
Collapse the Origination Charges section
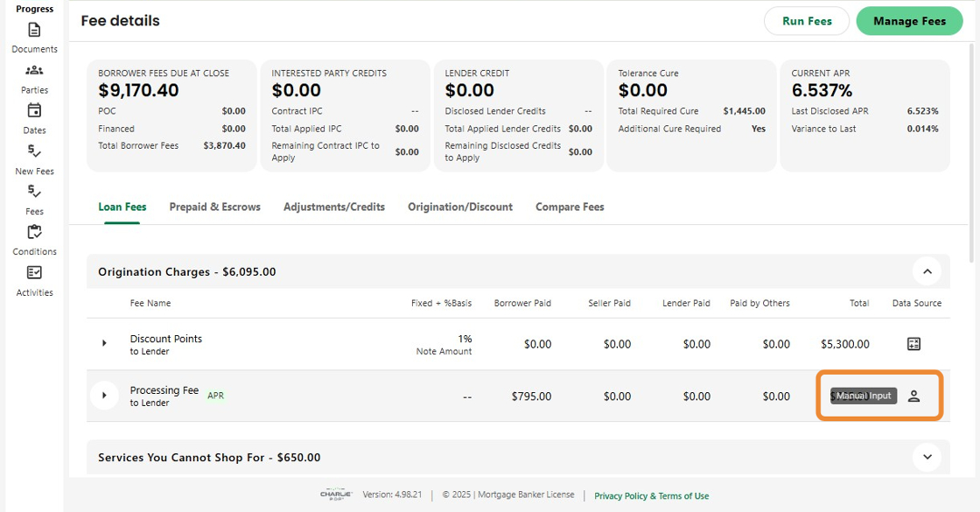point(927,271)
